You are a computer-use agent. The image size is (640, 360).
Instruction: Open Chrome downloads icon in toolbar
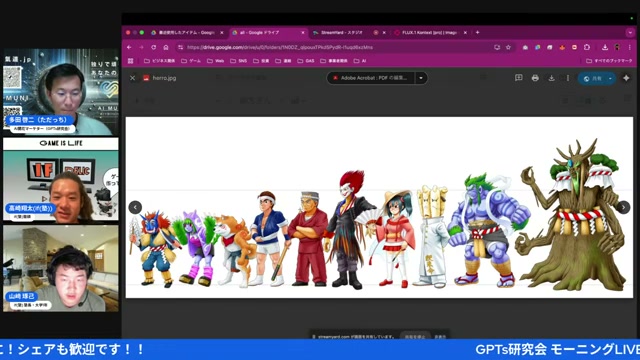(605, 47)
